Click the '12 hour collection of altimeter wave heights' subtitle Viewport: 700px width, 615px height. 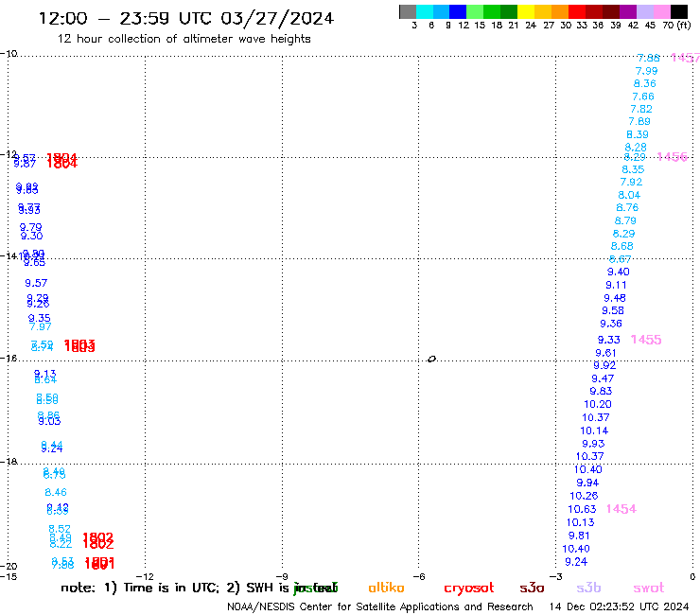pyautogui.click(x=184, y=39)
